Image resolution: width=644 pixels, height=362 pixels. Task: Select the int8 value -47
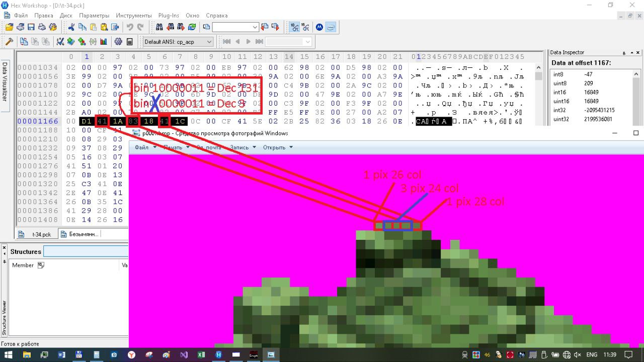(588, 74)
